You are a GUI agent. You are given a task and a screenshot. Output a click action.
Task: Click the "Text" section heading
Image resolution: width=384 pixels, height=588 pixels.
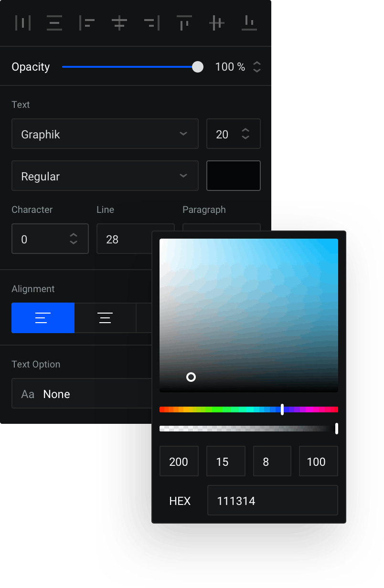click(21, 105)
